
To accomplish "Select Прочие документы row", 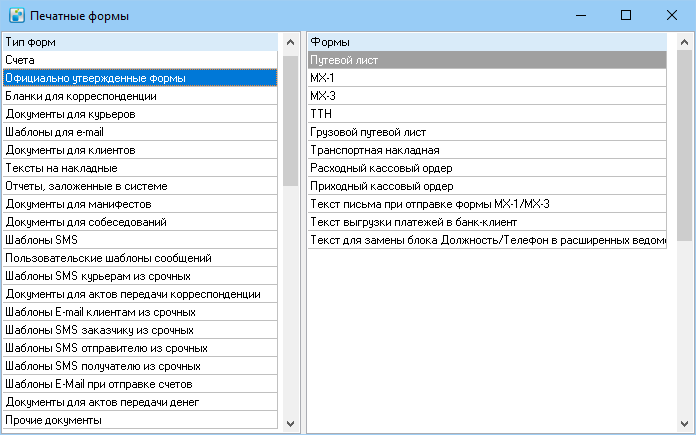I will 140,420.
